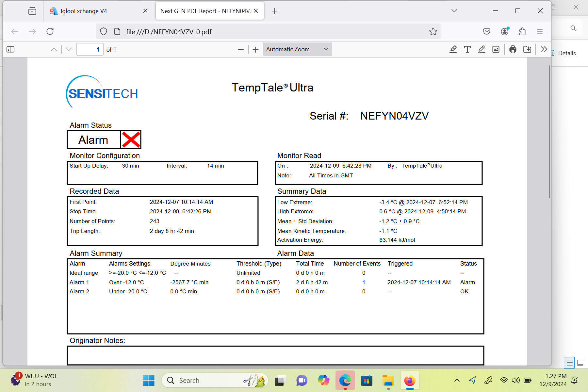588x392 pixels.
Task: Bookmark this page with the star
Action: [x=433, y=32]
